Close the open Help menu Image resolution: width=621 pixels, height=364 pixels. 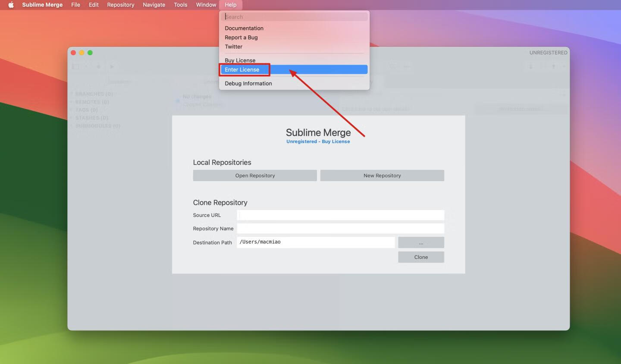coord(231,5)
